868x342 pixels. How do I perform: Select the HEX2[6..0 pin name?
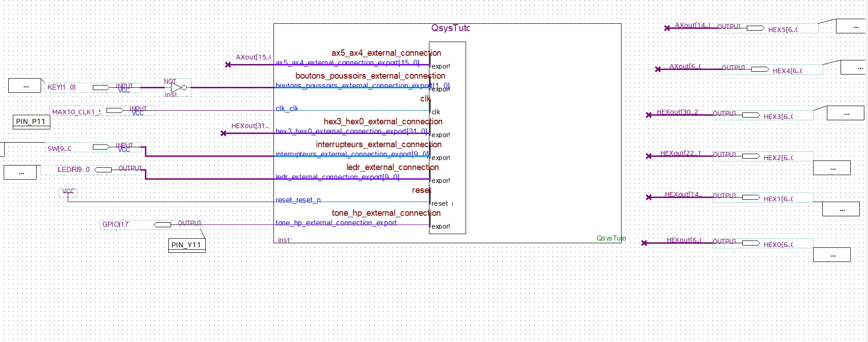[x=778, y=158]
